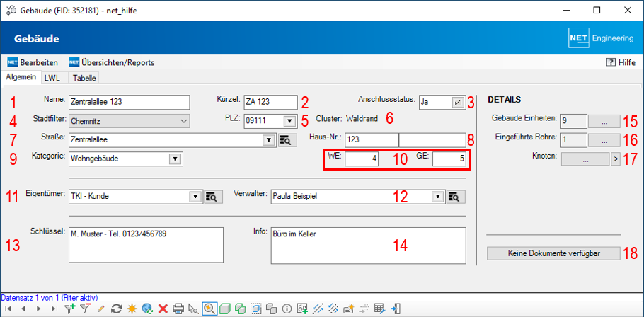The image size is (644, 317).
Task: Toggle the highlighted magnifier zoom tool
Action: [x=209, y=309]
